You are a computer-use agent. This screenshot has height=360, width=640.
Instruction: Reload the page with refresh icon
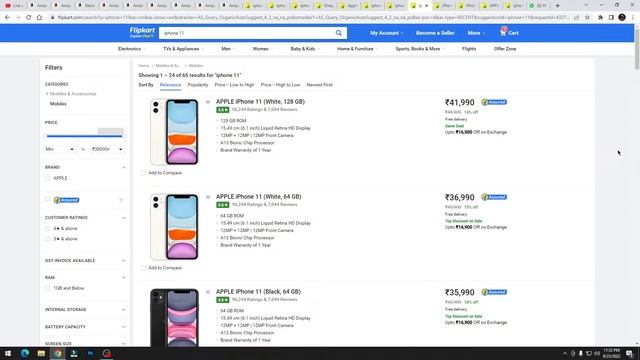click(28, 18)
